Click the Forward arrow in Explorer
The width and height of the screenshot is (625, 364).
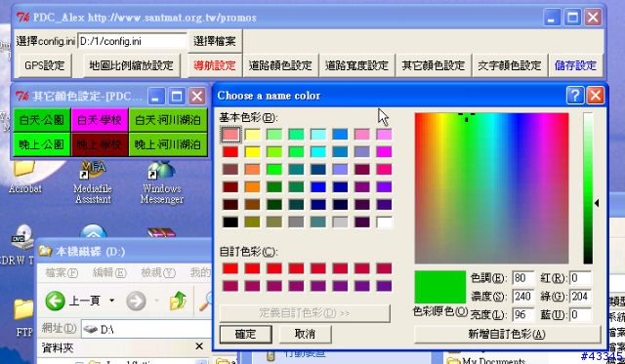point(136,302)
